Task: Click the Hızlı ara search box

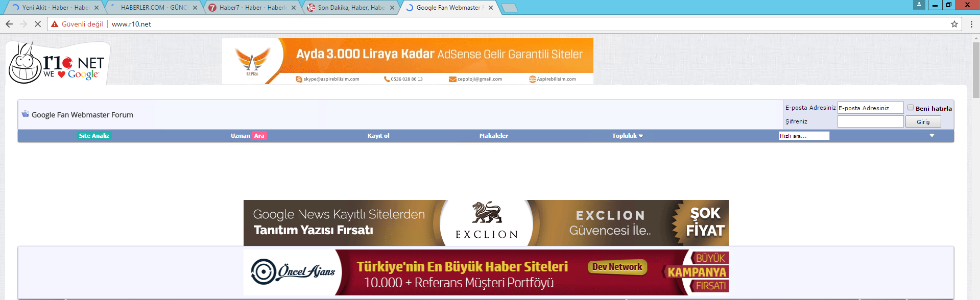Action: click(804, 136)
